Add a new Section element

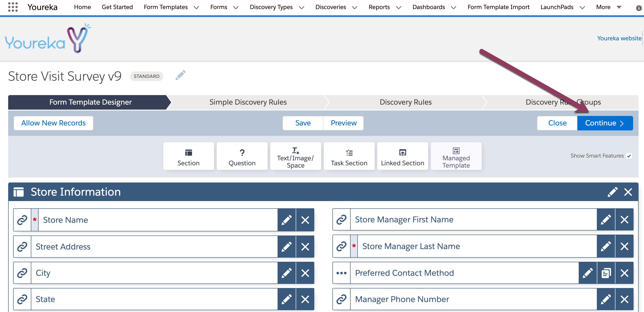[188, 156]
